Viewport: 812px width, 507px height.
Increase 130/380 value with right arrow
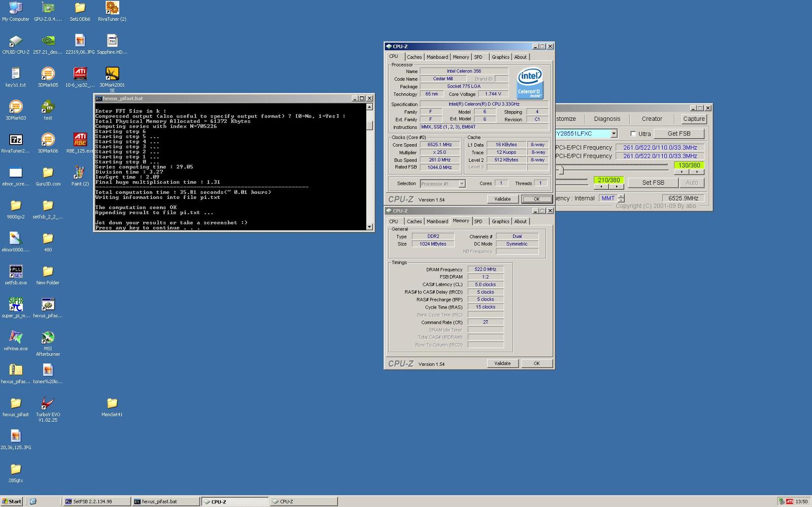pyautogui.click(x=697, y=172)
